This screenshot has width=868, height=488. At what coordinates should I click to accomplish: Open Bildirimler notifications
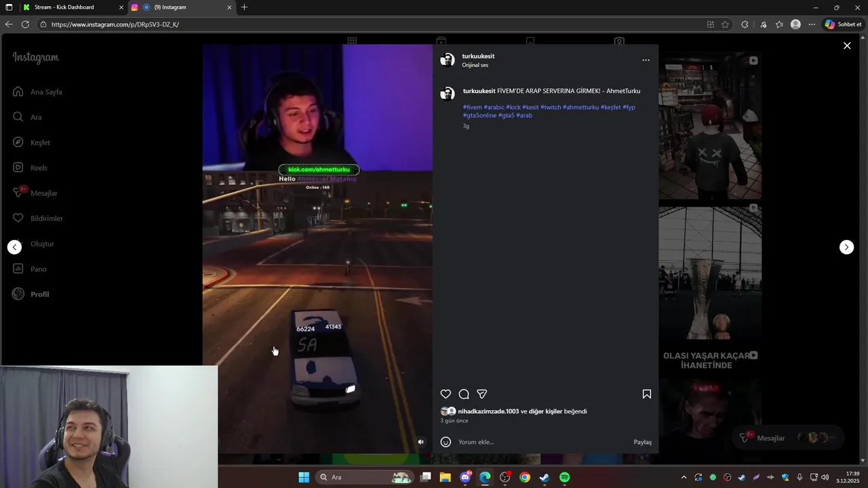38,218
